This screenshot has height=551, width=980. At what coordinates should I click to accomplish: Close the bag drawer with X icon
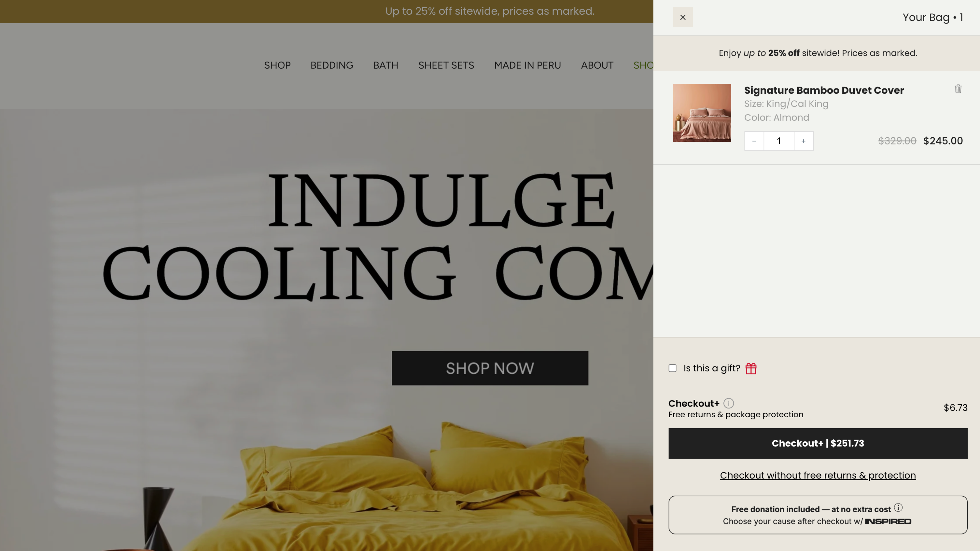click(683, 17)
